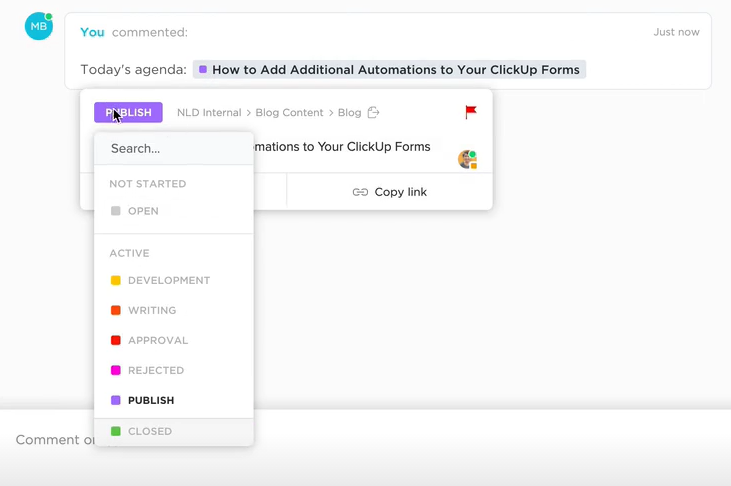Select the PUBLISH status option
731x486 pixels.
(x=174, y=400)
